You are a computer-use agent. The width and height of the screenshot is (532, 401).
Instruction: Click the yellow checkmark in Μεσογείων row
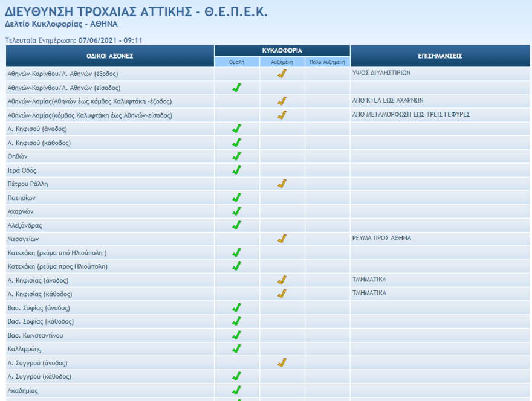coord(282,239)
